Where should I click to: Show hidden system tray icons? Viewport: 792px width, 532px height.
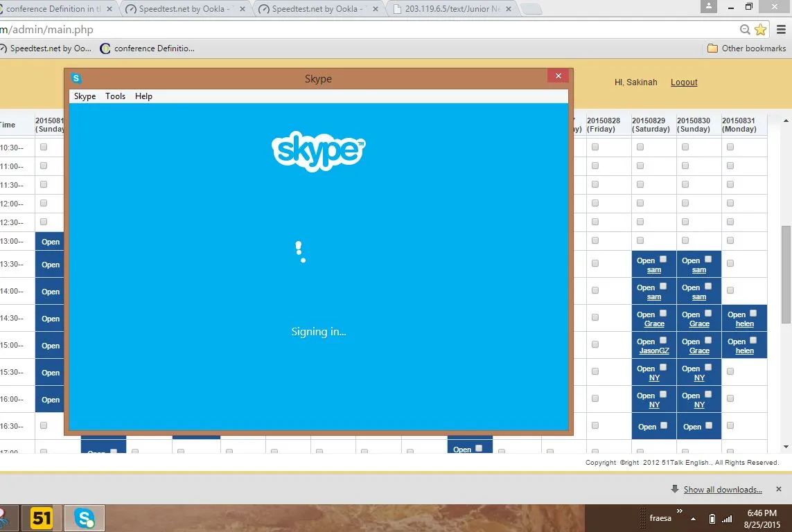coord(693,519)
